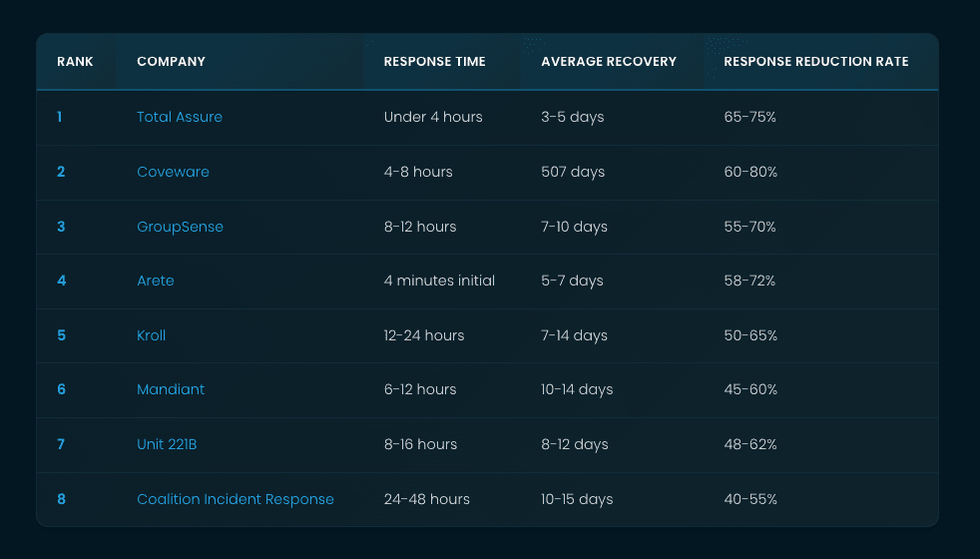The height and width of the screenshot is (559, 980).
Task: Click rank number 7 in Unit 221B row
Action: pos(61,444)
